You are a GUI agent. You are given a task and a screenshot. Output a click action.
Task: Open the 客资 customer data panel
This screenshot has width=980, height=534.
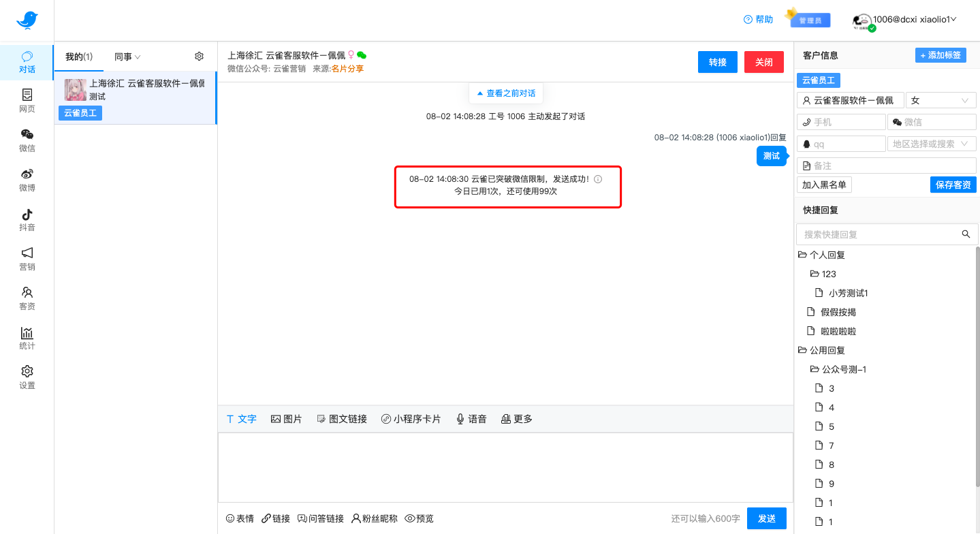pos(27,298)
